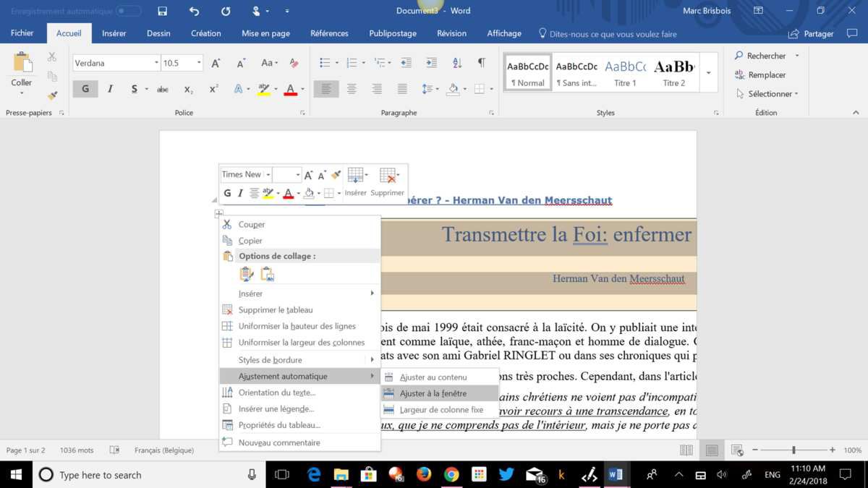Toggle Enregistrement automatique switch

click(x=129, y=11)
